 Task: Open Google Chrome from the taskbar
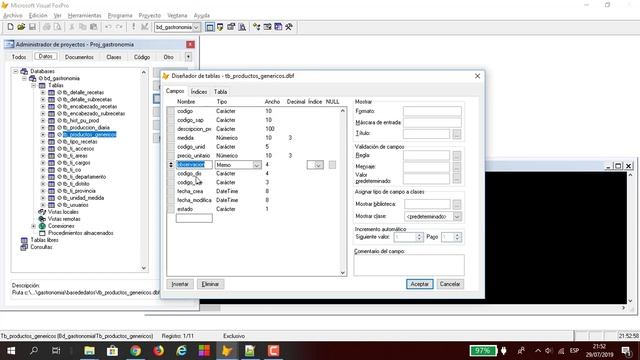click(136, 351)
